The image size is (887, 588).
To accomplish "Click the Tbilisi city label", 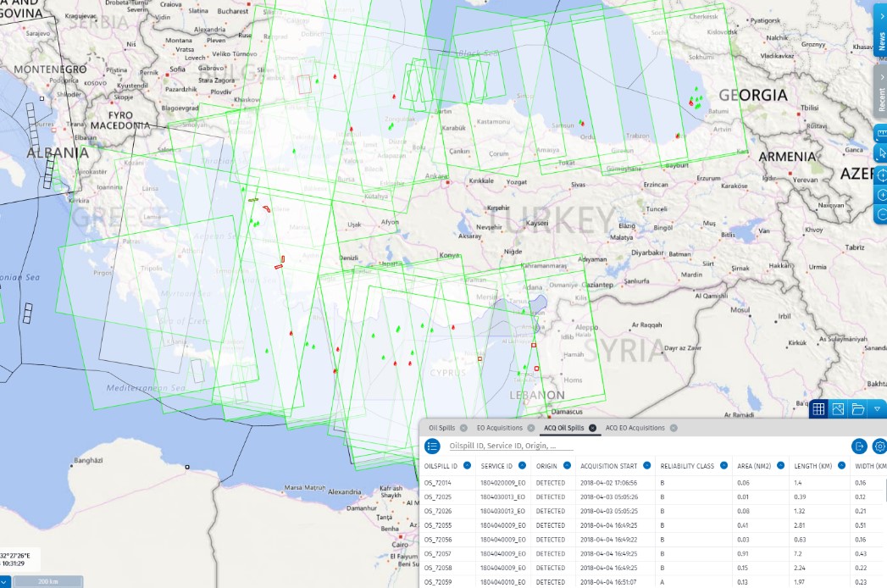I will [x=810, y=108].
